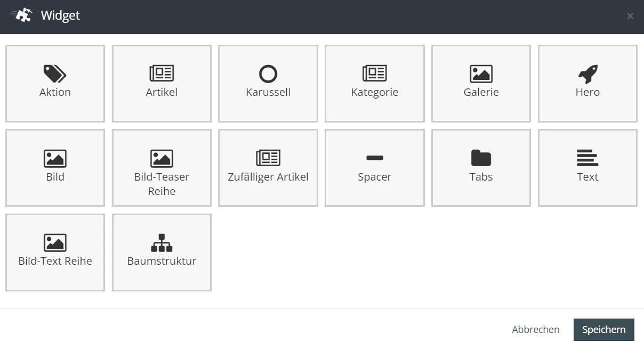Viewport: 644px width, 350px height.
Task: Close the Widget dialog with X
Action: 630,16
